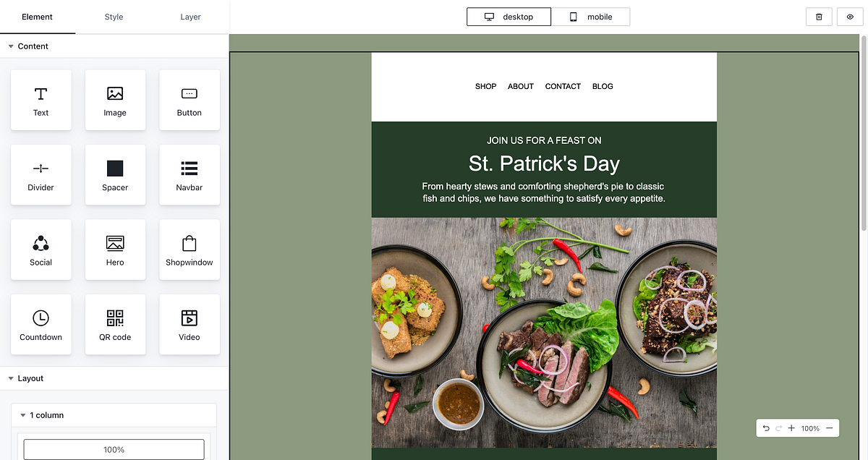Viewport: 868px width, 460px height.
Task: Click the 100% width input field
Action: [x=113, y=449]
